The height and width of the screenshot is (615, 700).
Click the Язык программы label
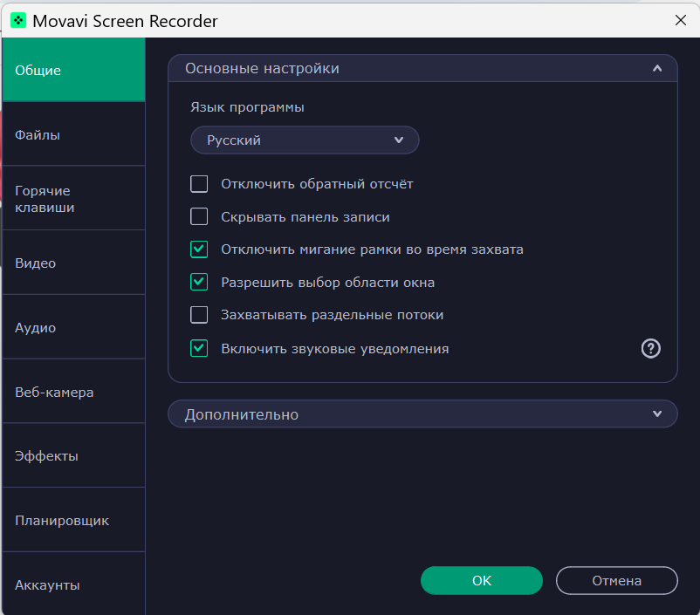pyautogui.click(x=247, y=107)
